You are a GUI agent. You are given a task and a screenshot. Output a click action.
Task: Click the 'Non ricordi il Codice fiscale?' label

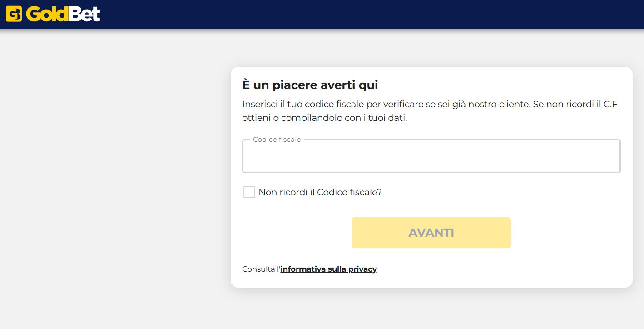[320, 192]
